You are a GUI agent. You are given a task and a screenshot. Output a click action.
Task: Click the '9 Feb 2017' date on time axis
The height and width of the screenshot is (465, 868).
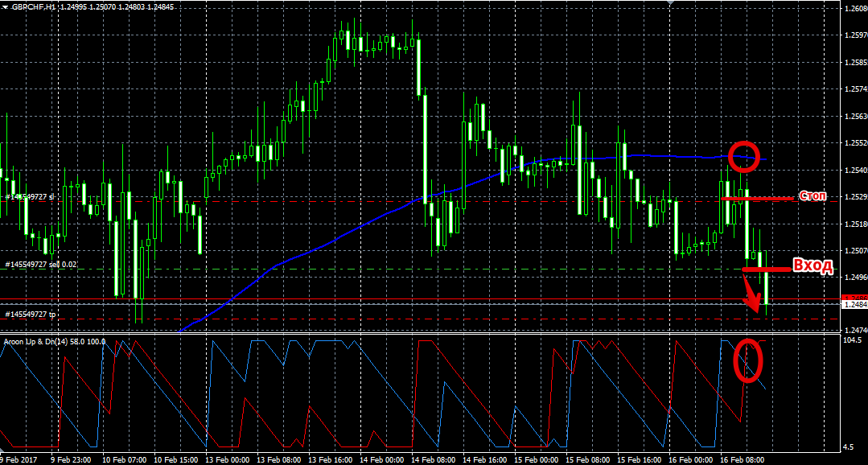click(20, 459)
